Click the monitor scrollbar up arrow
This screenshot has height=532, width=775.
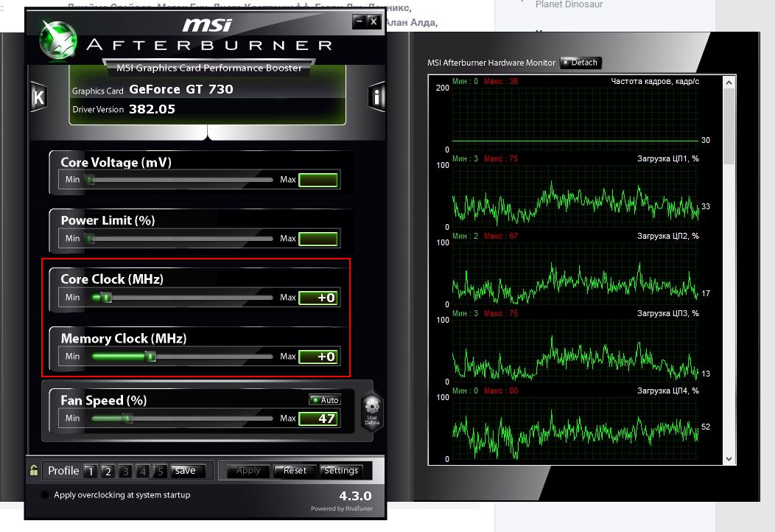coord(729,83)
